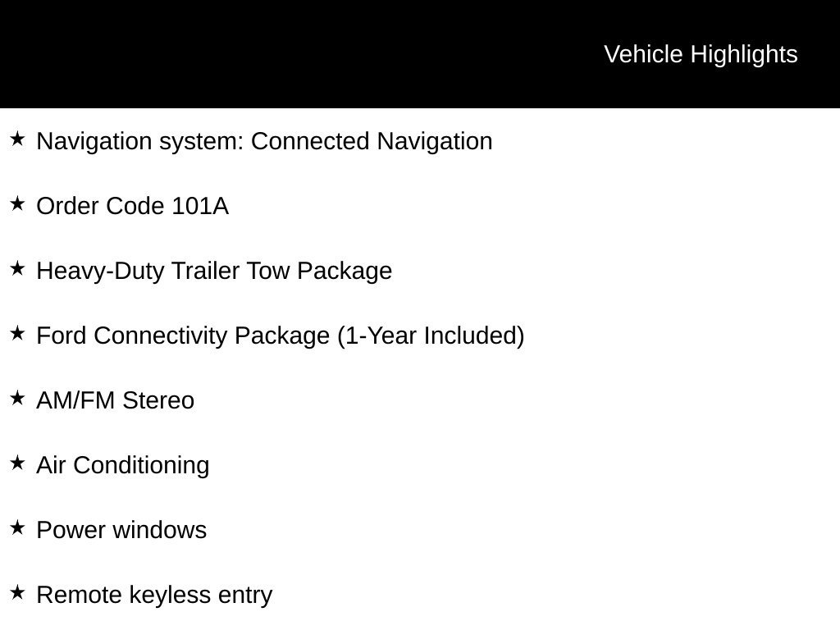Click the star beside AM/FM Stereo
This screenshot has width=840, height=630.
17,399
